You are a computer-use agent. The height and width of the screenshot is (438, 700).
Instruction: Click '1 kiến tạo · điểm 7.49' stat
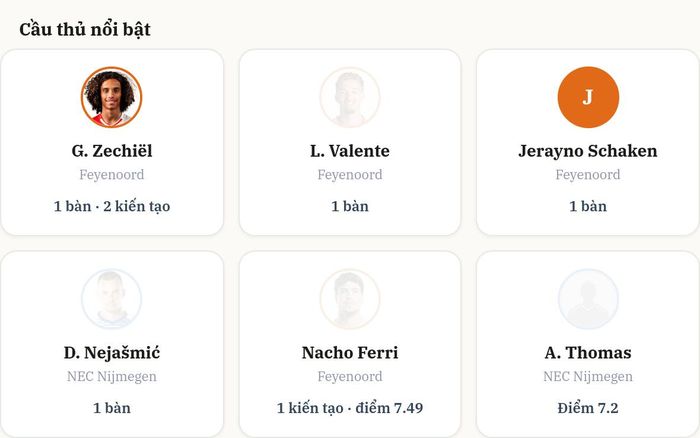coord(350,408)
